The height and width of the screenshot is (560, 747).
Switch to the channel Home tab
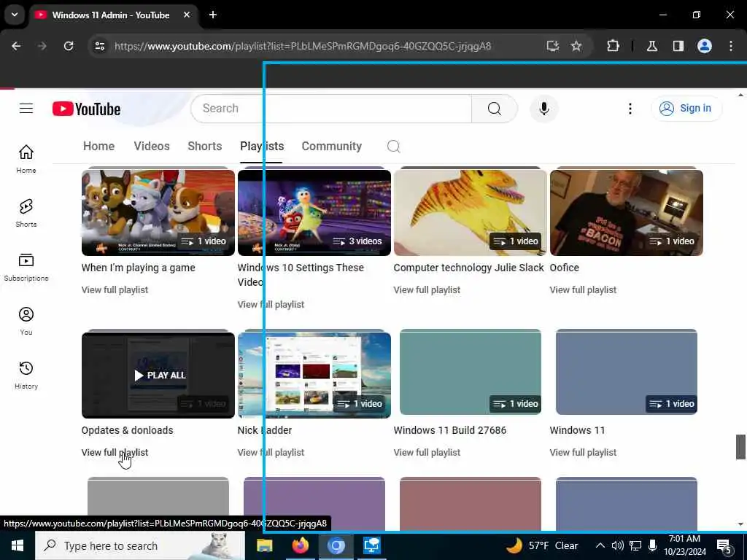98,146
